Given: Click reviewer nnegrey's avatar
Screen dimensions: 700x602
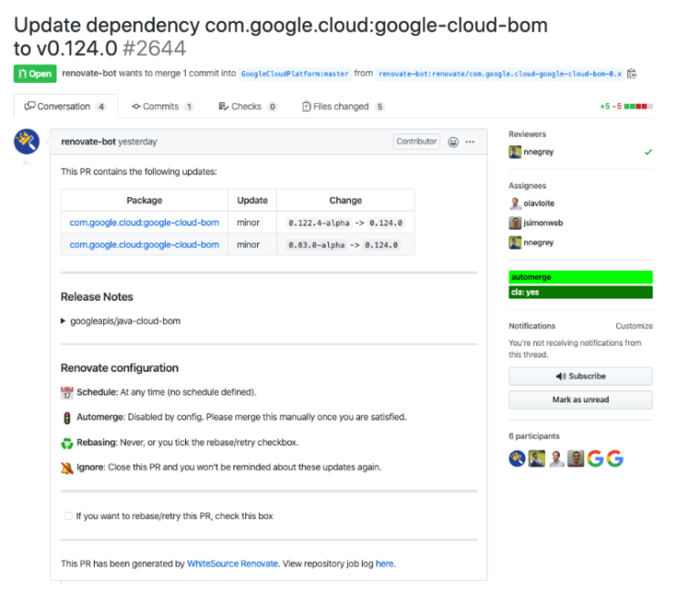Looking at the screenshot, I should [515, 152].
